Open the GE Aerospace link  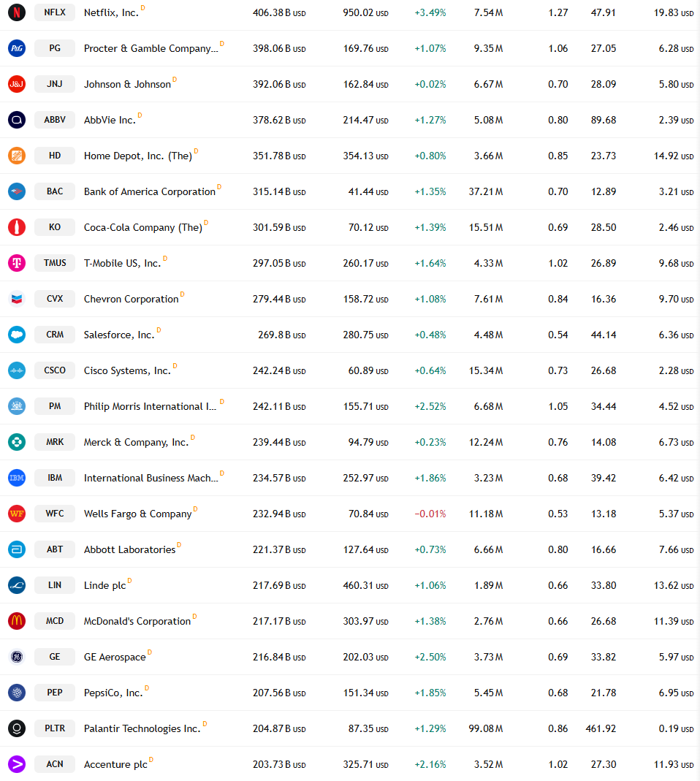point(115,657)
